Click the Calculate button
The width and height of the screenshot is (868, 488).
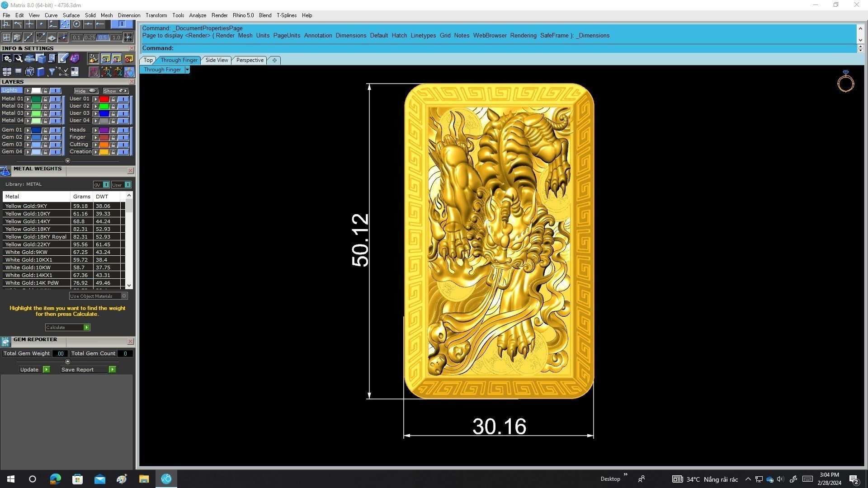click(68, 327)
